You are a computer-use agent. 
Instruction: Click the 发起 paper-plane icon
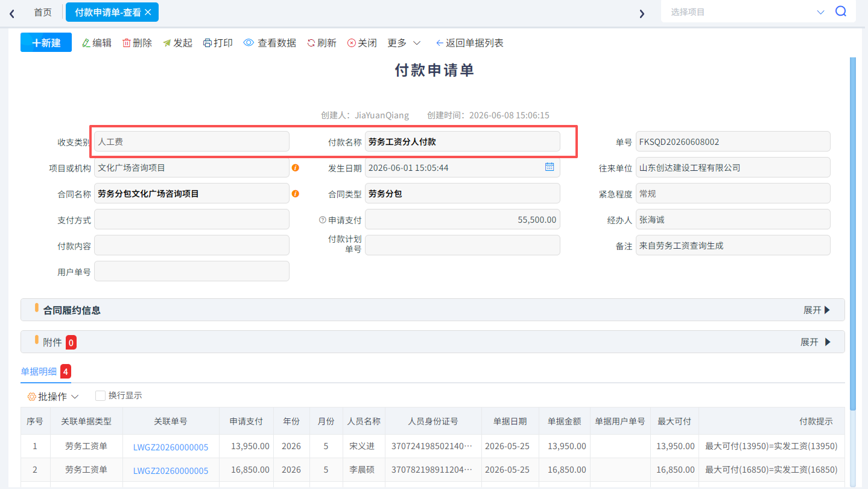click(x=167, y=43)
